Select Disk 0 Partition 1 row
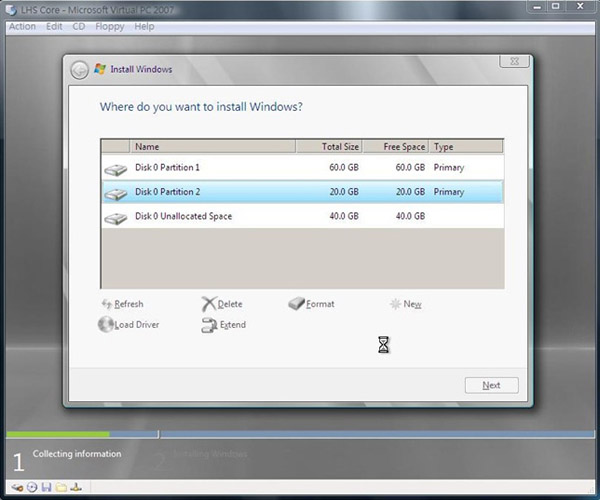Image resolution: width=600 pixels, height=500 pixels. pos(300,167)
